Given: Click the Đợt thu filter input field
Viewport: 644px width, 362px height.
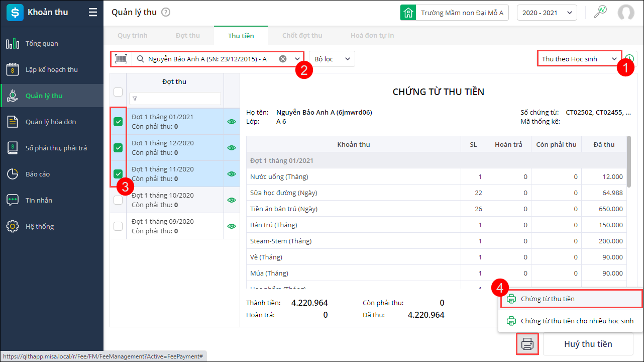Looking at the screenshot, I should click(x=175, y=99).
